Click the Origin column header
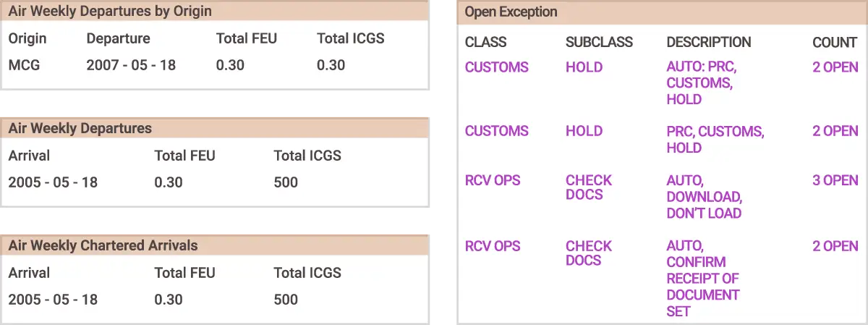Image resolution: width=868 pixels, height=325 pixels. tap(27, 38)
